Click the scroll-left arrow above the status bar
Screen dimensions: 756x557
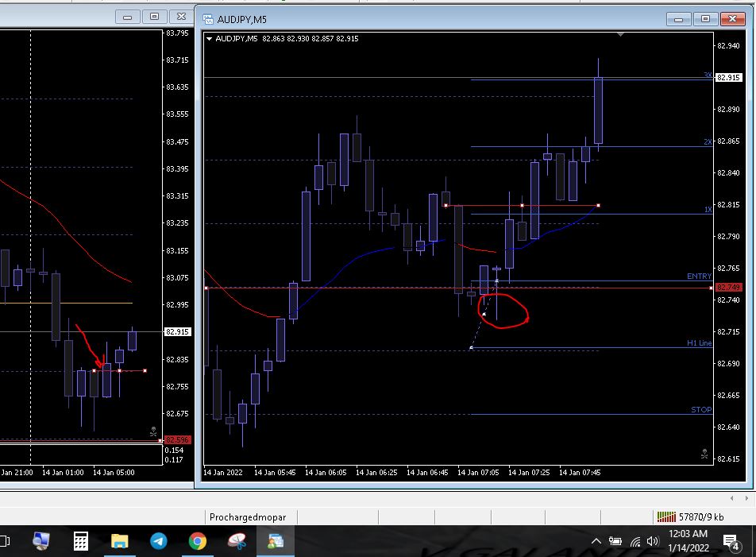point(732,497)
